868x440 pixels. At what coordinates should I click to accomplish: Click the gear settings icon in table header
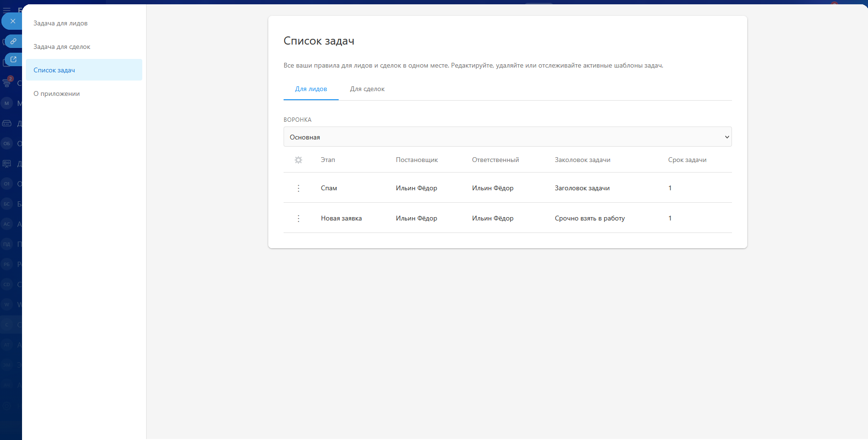tap(298, 160)
